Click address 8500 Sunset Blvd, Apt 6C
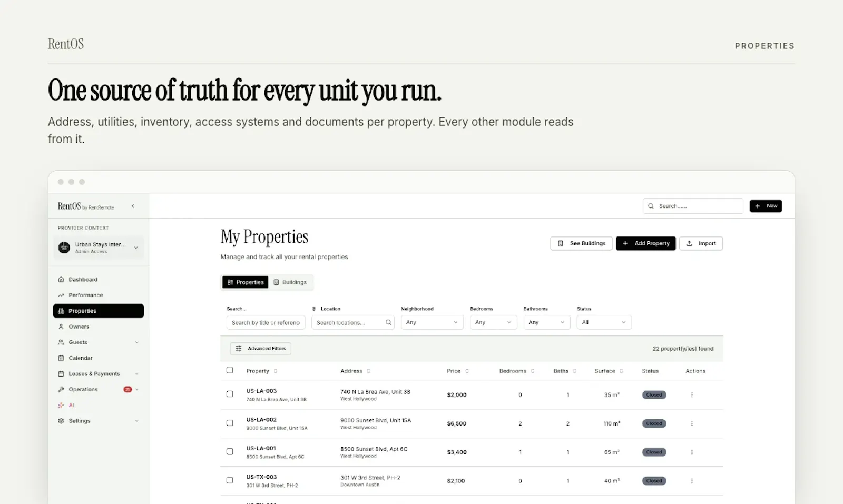843x504 pixels. pos(374,449)
